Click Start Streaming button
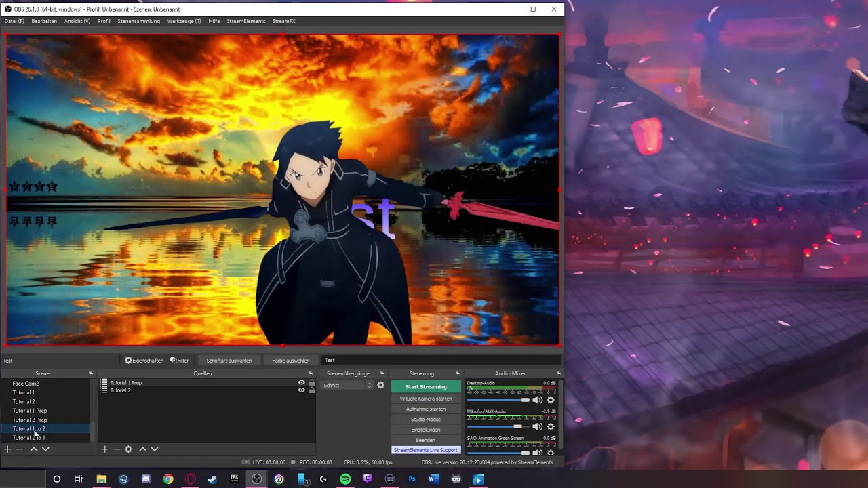868x488 pixels. 426,386
